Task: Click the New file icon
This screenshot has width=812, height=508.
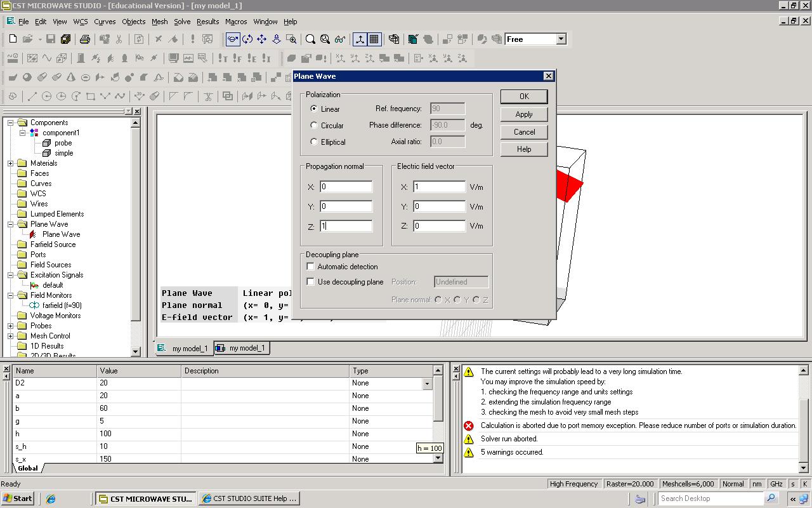Action: pos(13,39)
